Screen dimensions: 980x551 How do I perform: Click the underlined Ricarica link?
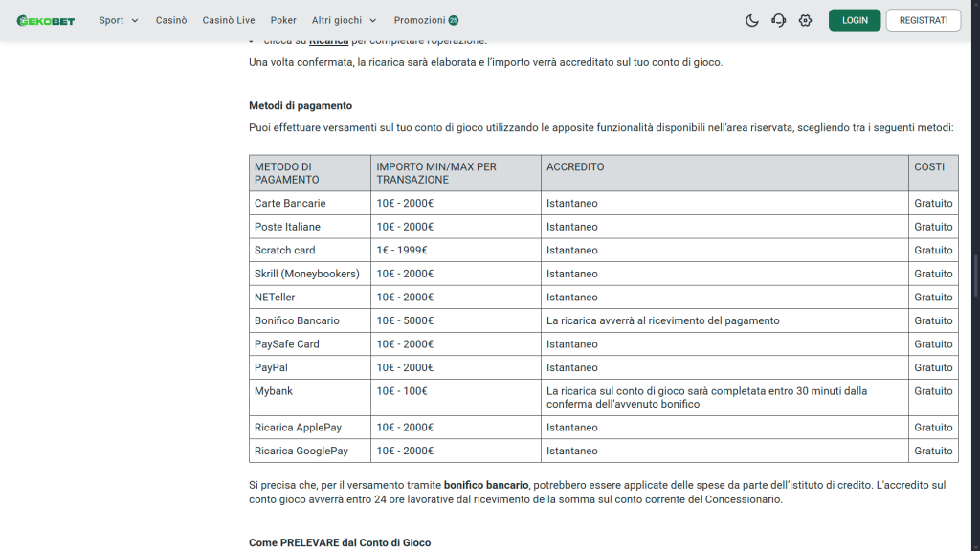click(x=328, y=41)
